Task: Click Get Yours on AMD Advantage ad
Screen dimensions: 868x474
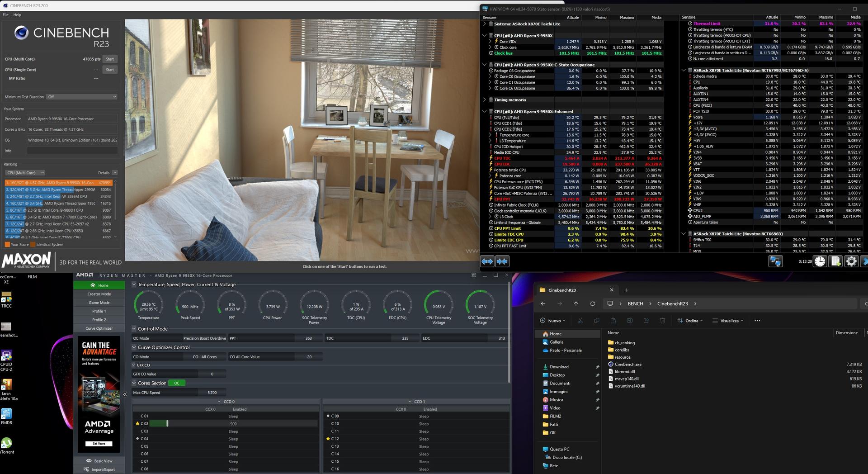Action: [99, 444]
